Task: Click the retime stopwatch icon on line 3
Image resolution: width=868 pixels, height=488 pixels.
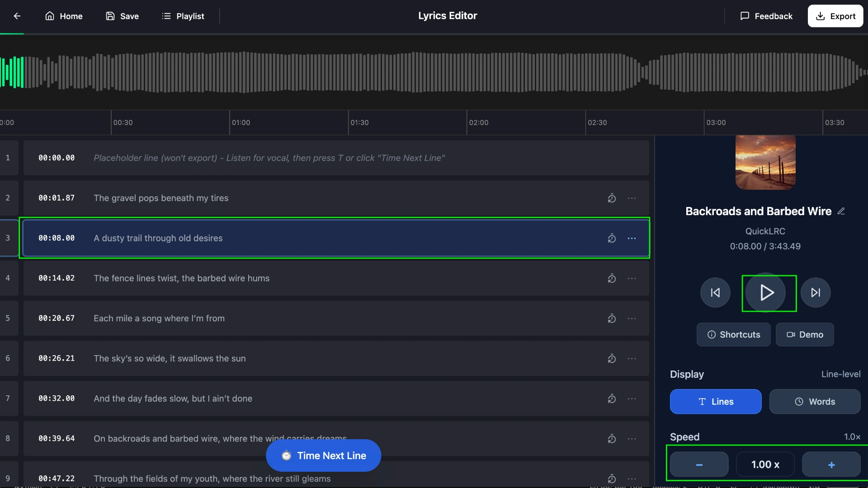Action: click(x=612, y=238)
